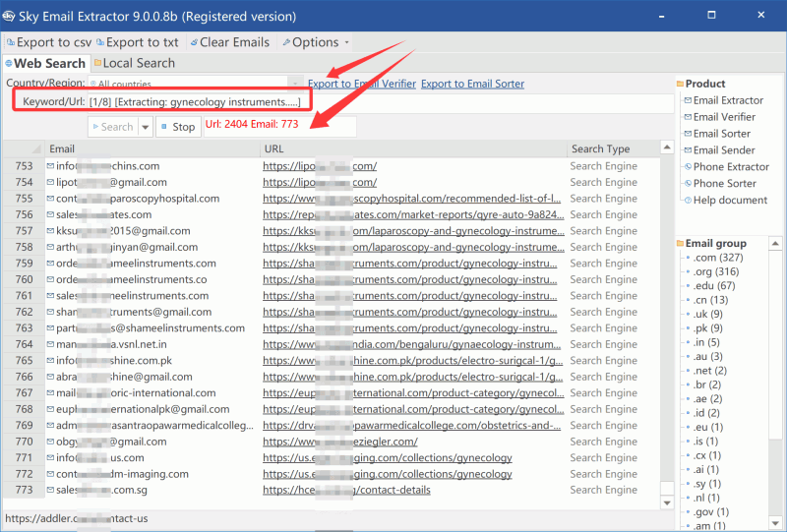Click the Clear Emails toolbar icon
The width and height of the screenshot is (787, 532).
point(194,42)
